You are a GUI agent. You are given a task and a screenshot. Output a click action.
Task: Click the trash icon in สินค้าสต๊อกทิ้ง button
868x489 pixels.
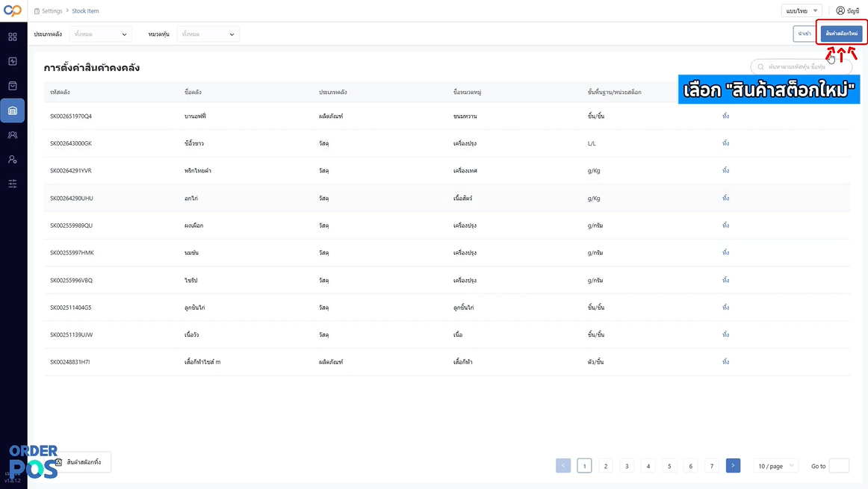click(x=59, y=462)
